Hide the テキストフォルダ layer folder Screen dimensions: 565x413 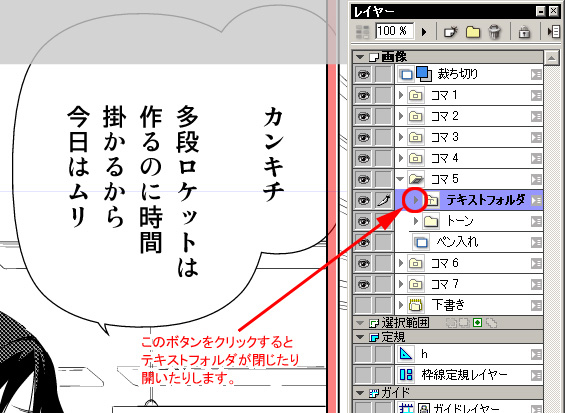tap(364, 200)
